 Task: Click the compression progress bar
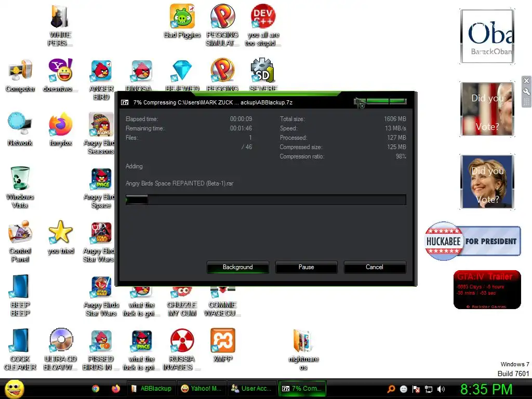[x=265, y=199]
